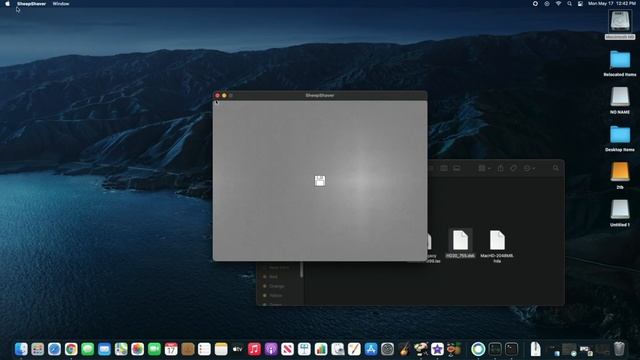The width and height of the screenshot is (640, 360).
Task: Switch Finder to column view
Action: [444, 168]
